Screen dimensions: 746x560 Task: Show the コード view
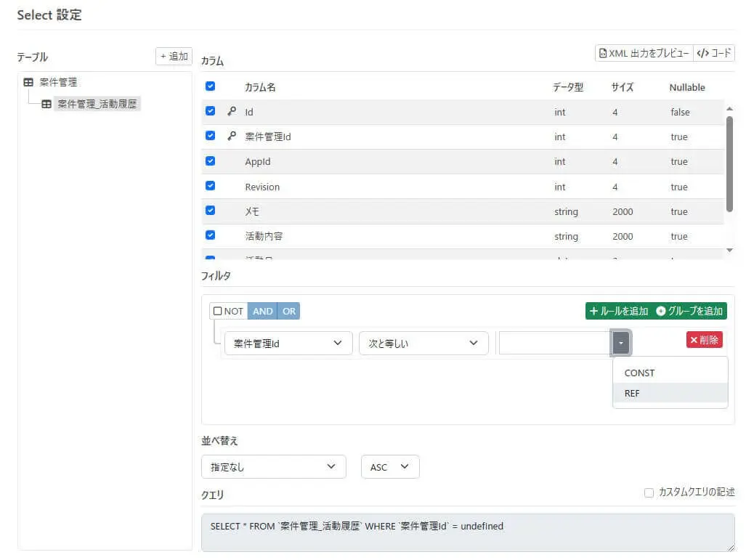pos(714,53)
